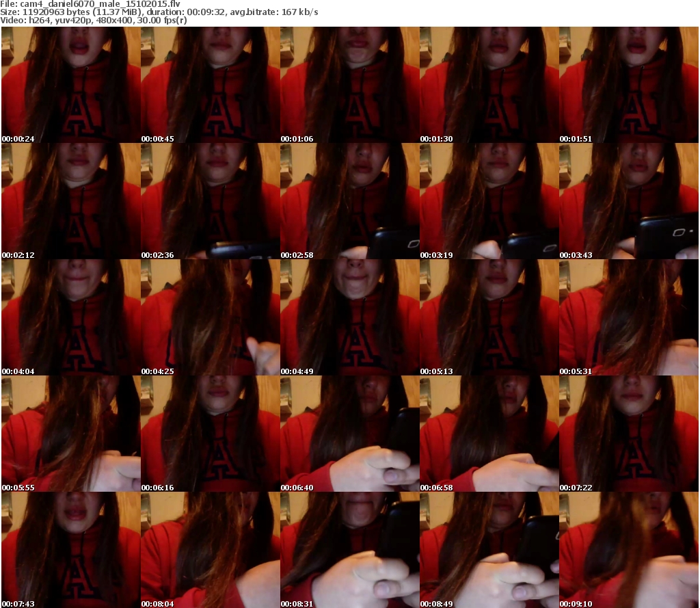This screenshot has width=700, height=608.
Task: Select the frame stamped 00:01:51
Action: point(629,85)
